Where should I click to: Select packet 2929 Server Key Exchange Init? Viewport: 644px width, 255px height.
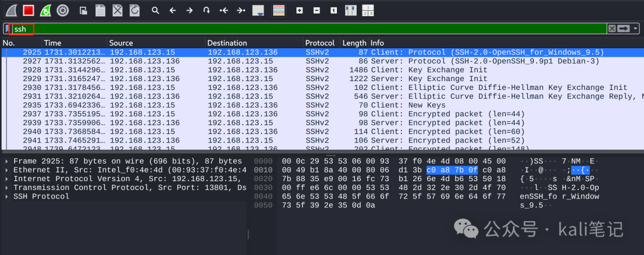[322, 79]
